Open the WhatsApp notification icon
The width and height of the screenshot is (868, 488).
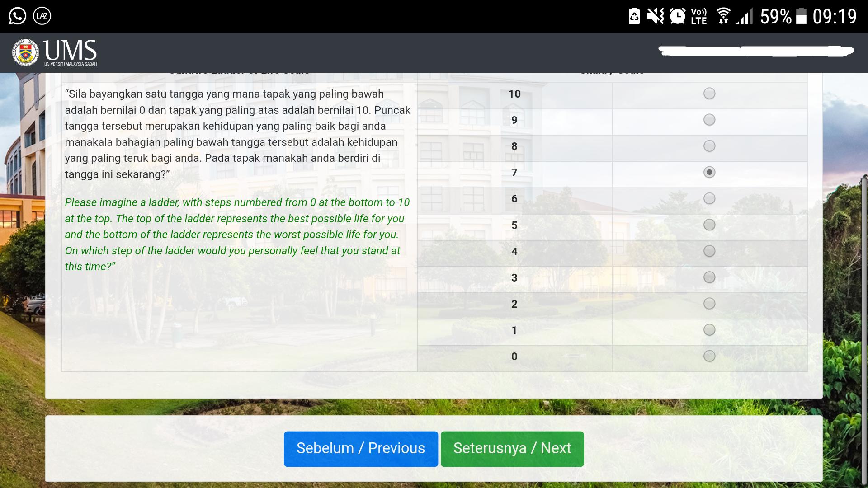17,16
